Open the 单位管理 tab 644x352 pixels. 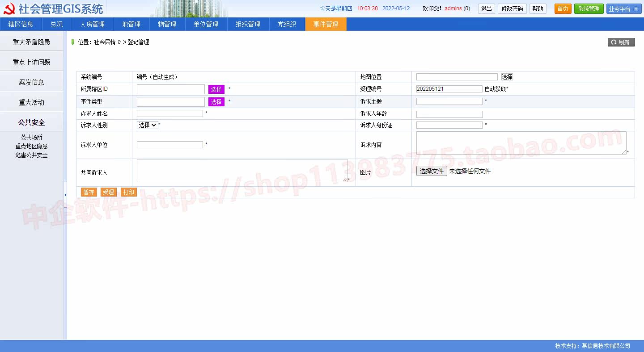pos(206,24)
